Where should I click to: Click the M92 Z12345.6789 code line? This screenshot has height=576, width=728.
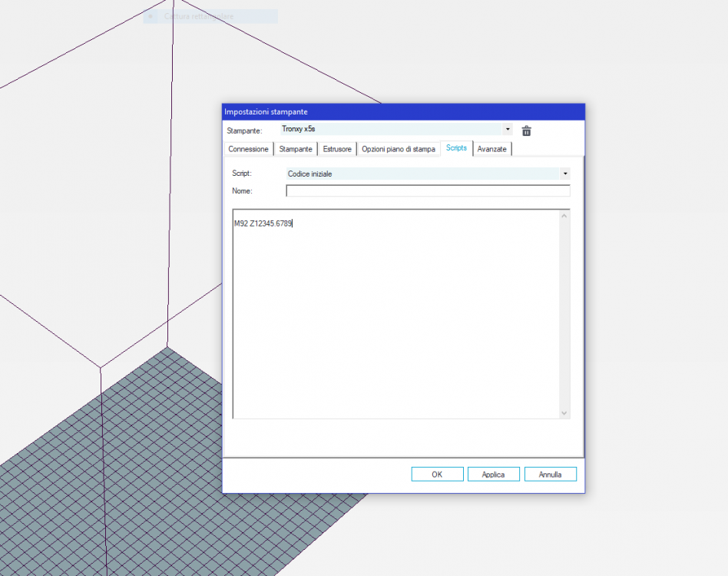[263, 223]
